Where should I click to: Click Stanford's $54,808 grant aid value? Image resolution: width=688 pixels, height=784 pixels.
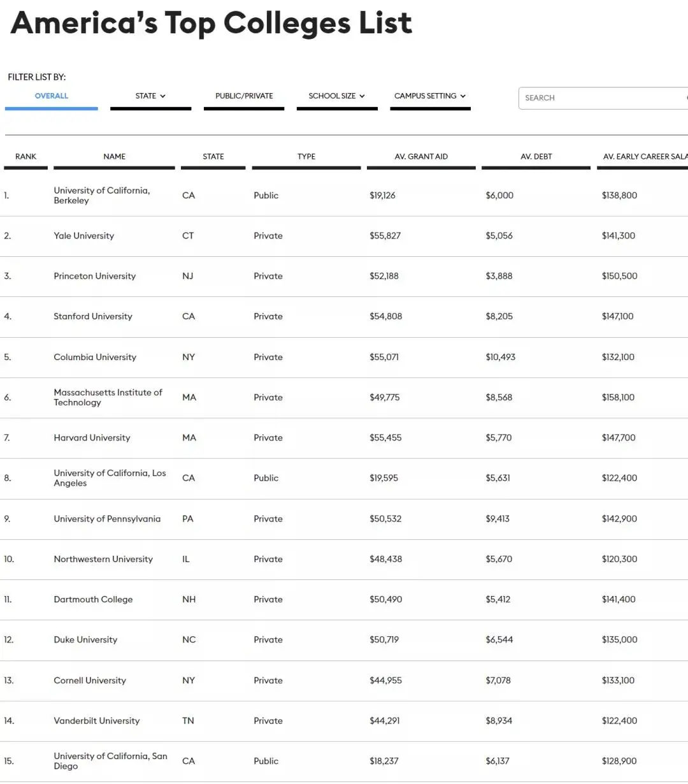pyautogui.click(x=386, y=317)
